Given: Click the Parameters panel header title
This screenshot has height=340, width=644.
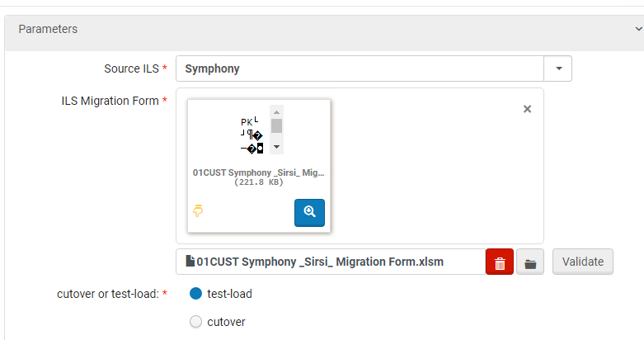Looking at the screenshot, I should click(48, 29).
